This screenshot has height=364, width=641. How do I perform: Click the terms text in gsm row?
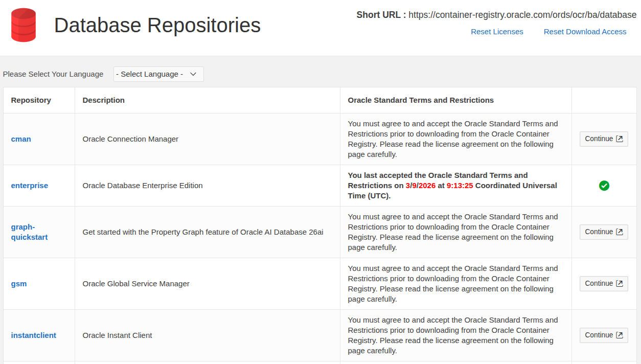(x=453, y=284)
